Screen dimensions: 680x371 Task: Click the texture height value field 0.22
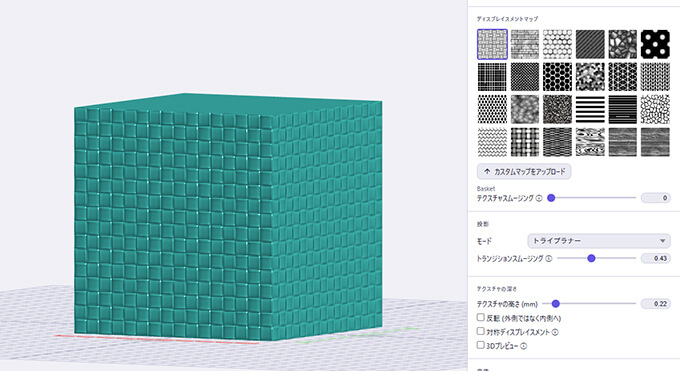[656, 304]
